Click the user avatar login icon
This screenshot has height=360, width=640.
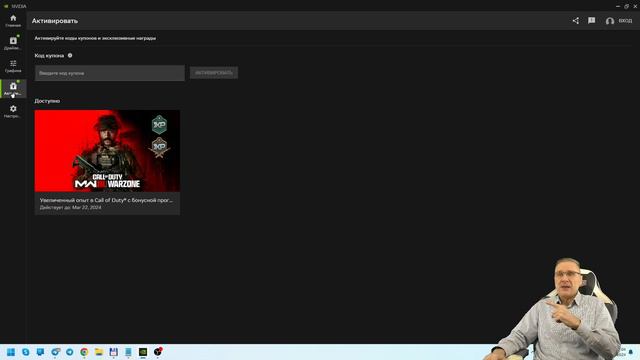pos(610,21)
